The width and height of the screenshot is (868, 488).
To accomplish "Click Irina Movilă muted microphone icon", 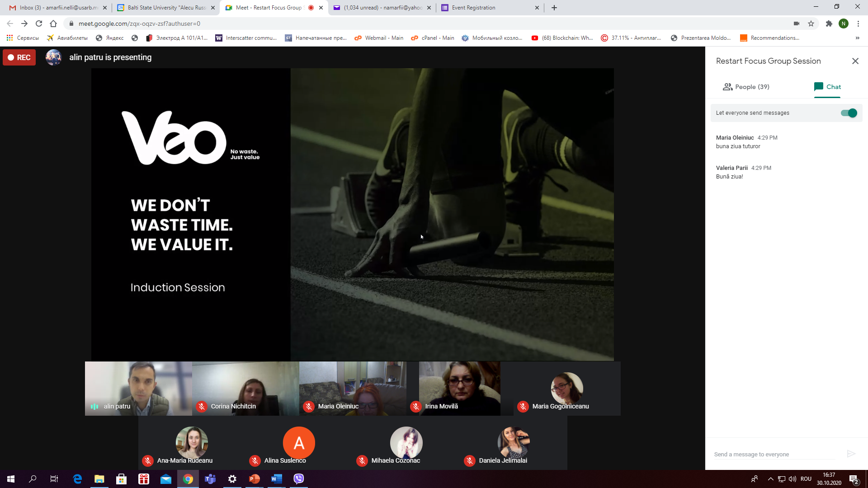I will 416,406.
